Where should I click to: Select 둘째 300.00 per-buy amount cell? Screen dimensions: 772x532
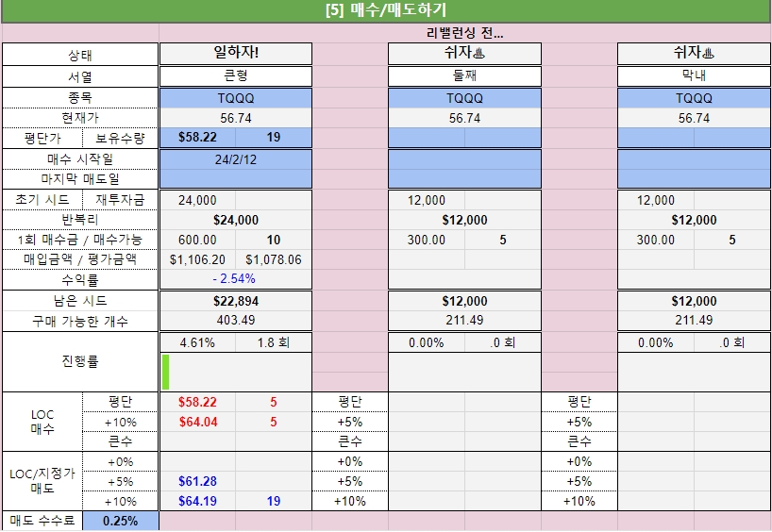(x=427, y=240)
